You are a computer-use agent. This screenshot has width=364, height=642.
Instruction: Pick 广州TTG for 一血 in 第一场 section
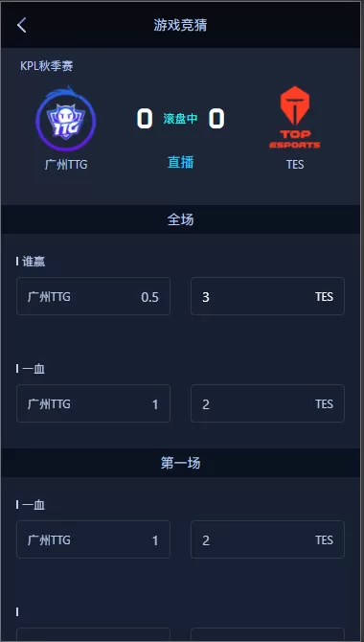93,539
